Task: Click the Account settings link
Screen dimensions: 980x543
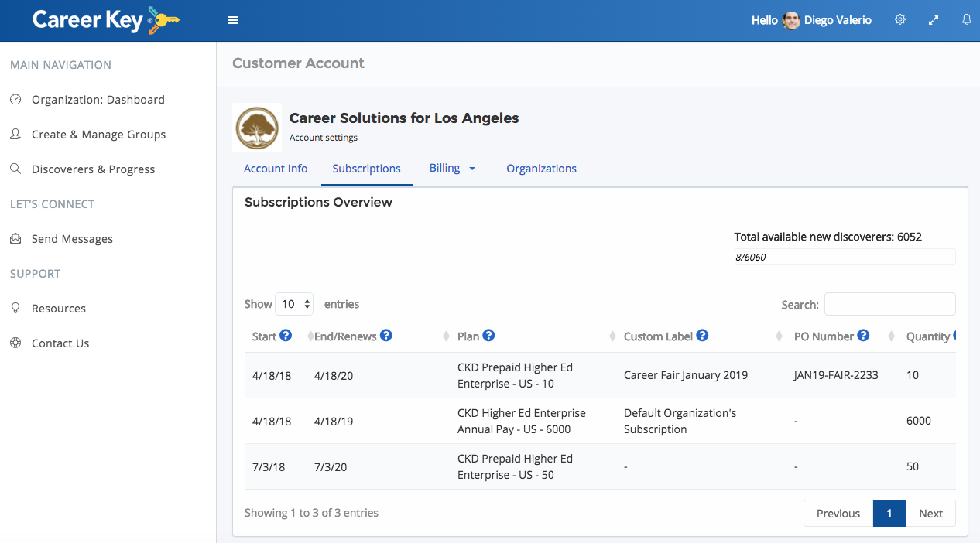Action: tap(324, 138)
